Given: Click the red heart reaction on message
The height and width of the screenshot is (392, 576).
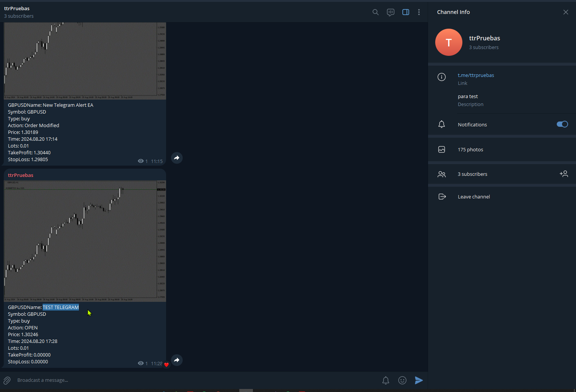Looking at the screenshot, I should [x=166, y=364].
